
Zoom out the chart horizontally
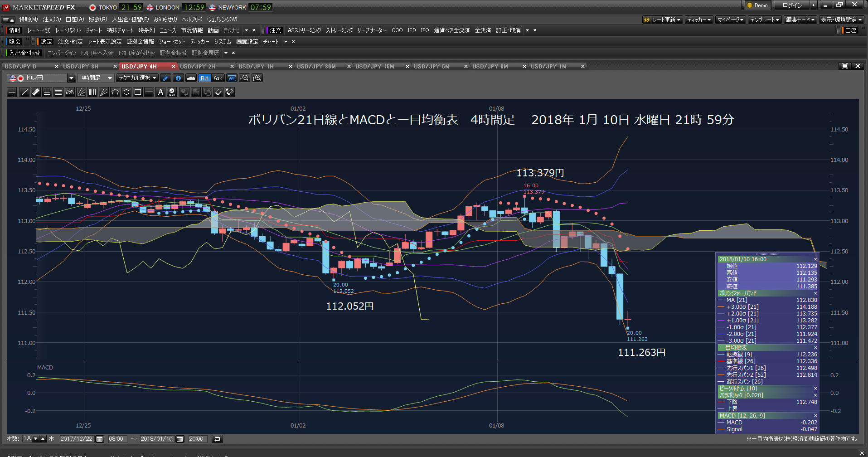pyautogui.click(x=244, y=78)
